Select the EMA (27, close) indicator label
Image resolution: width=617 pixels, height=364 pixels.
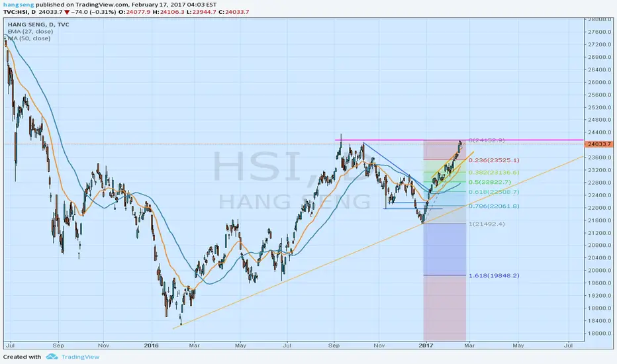(30, 32)
